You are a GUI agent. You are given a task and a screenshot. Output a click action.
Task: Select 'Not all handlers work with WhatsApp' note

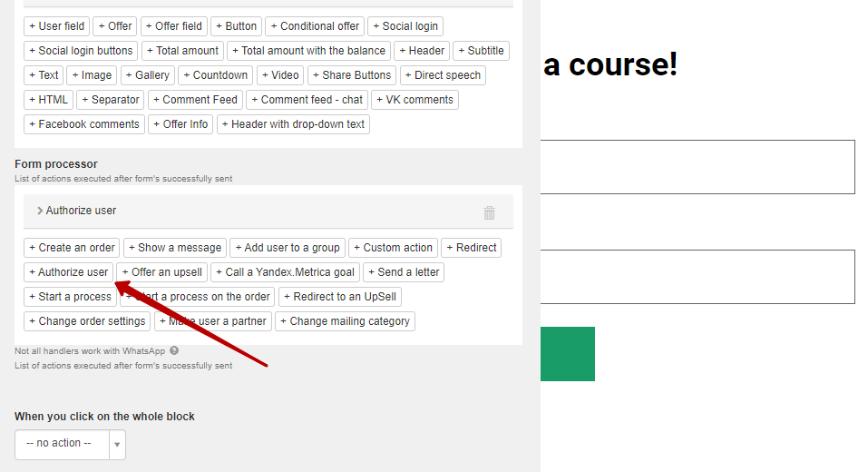[x=90, y=350]
